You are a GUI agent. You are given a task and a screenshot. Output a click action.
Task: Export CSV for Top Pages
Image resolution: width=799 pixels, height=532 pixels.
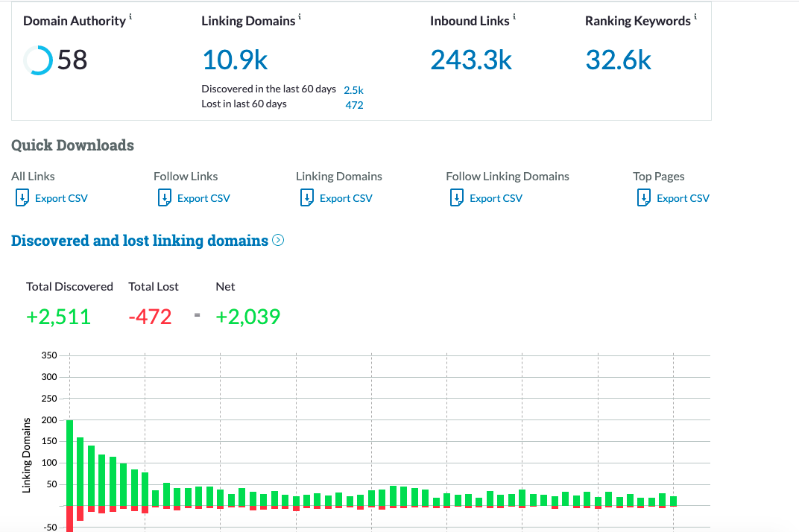click(683, 198)
